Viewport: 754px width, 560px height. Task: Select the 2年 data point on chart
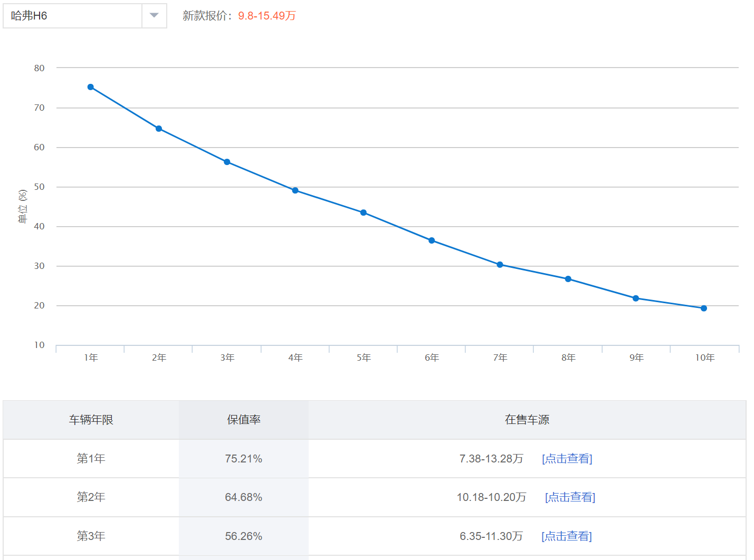click(x=159, y=129)
